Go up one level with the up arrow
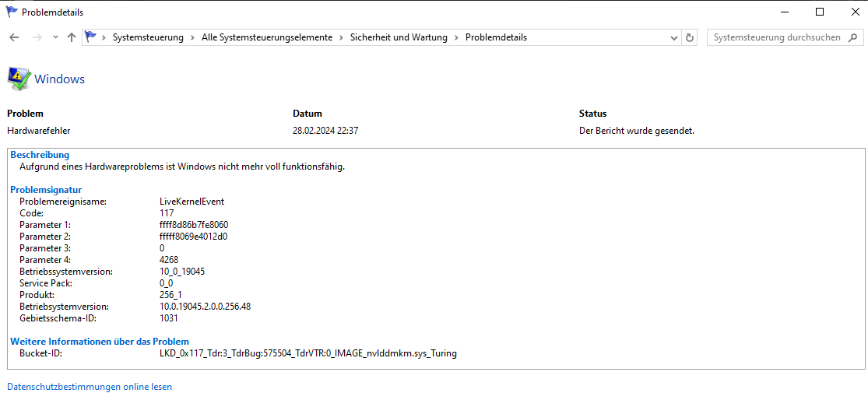 click(71, 37)
